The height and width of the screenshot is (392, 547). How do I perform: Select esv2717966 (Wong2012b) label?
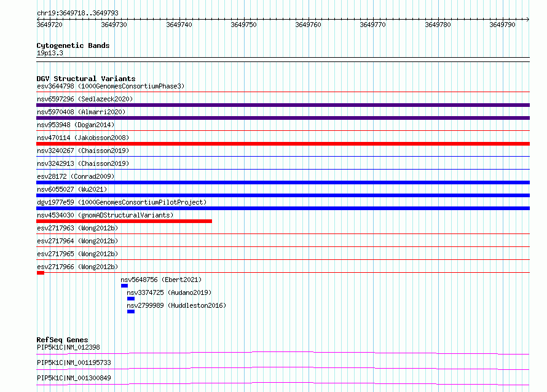click(x=77, y=267)
